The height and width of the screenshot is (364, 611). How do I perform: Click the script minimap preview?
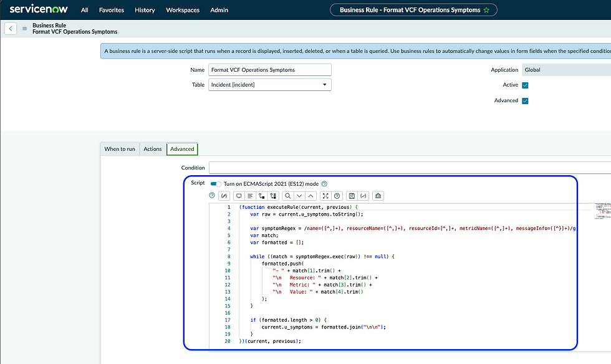tap(602, 211)
